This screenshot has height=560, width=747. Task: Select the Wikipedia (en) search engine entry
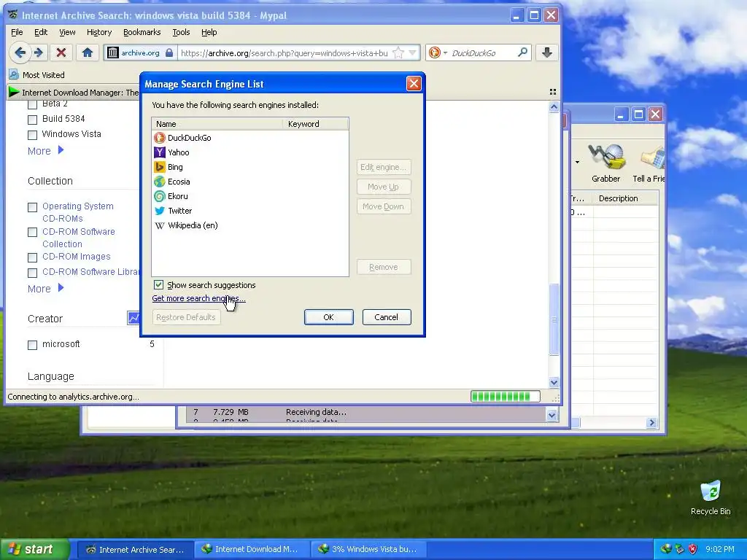click(250, 225)
